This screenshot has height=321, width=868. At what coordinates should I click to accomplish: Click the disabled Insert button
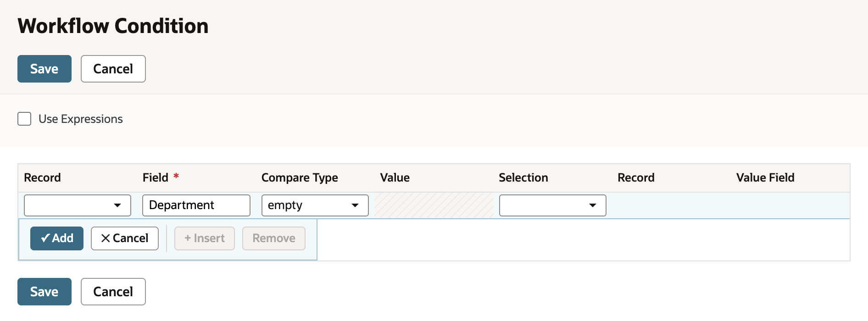tap(205, 238)
